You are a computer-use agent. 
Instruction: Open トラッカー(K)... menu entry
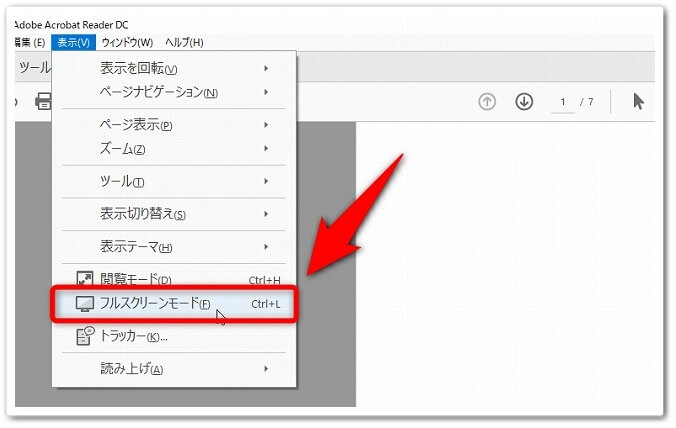pyautogui.click(x=174, y=336)
